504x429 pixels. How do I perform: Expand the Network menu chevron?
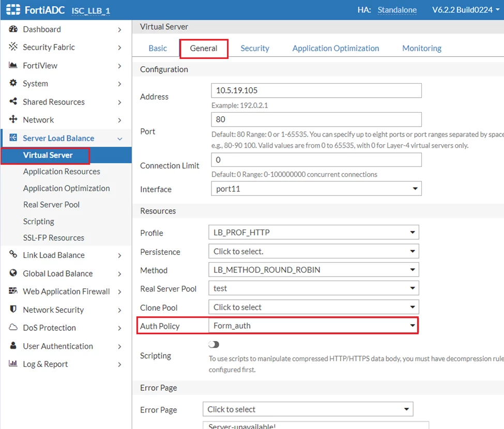pyautogui.click(x=119, y=120)
